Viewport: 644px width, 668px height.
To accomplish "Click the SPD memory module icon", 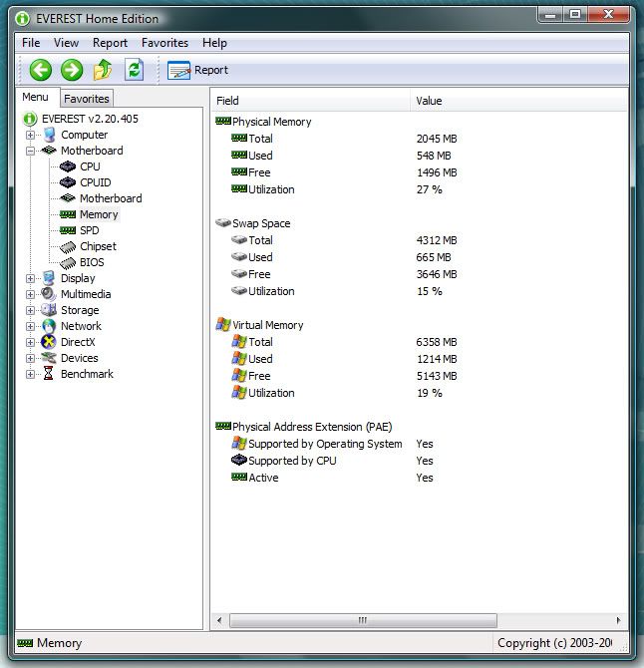I will pyautogui.click(x=68, y=230).
